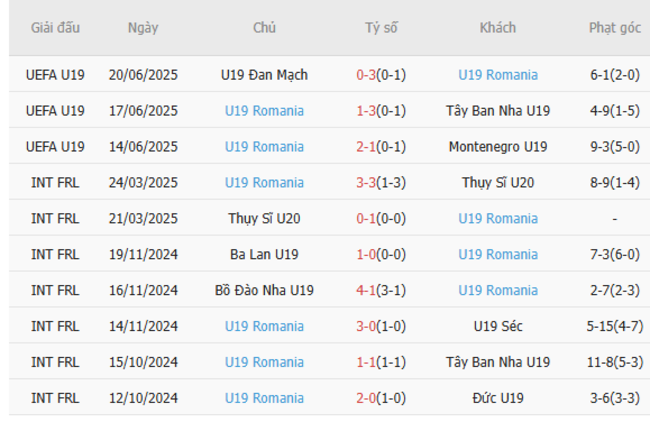Click the Phạt góc column header

[614, 28]
